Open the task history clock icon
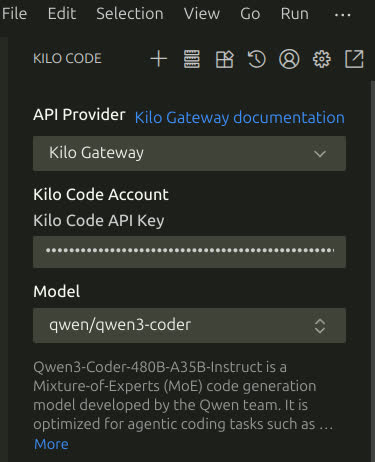Screen dimensions: 375x462 (257, 59)
